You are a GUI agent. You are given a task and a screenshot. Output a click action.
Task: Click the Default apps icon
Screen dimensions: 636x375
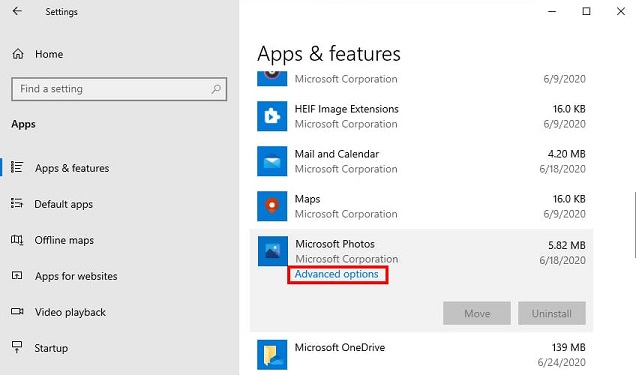pos(17,204)
